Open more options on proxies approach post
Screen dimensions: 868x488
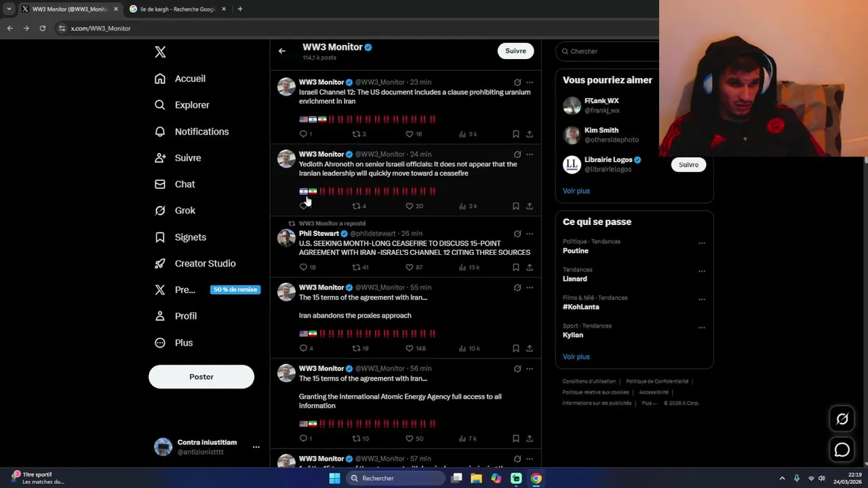530,288
